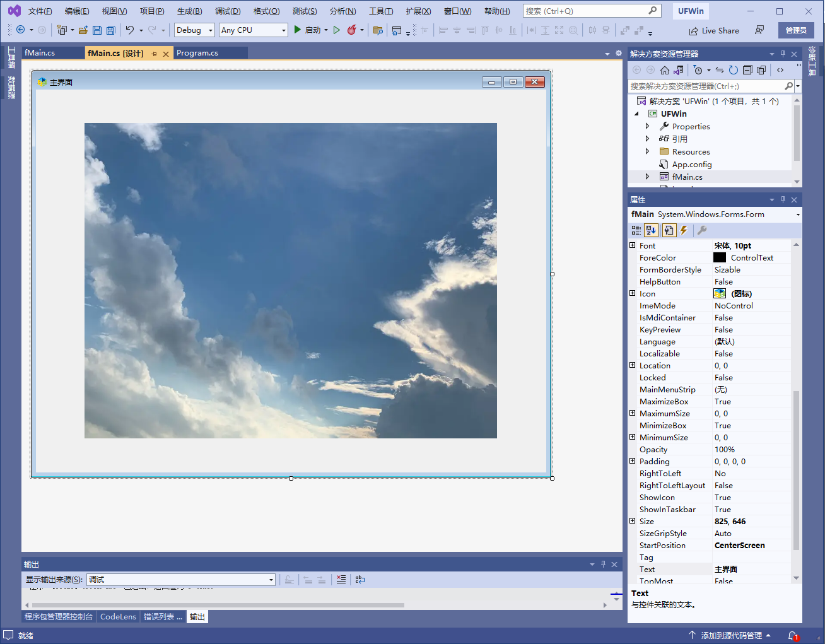Viewport: 825px width, 644px height.
Task: Click the Pending Changes Filter clock icon
Action: [698, 70]
